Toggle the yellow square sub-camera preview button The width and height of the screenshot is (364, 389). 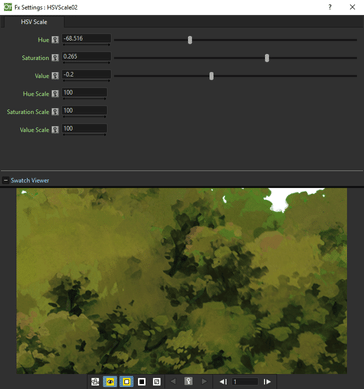coord(126,382)
